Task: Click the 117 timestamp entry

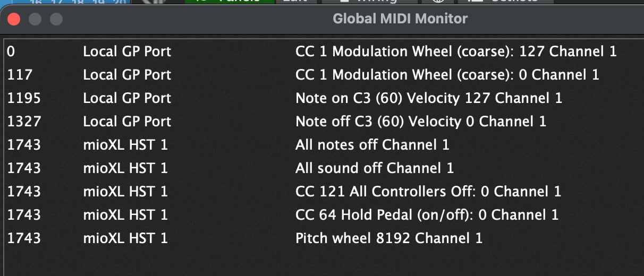Action: 17,75
